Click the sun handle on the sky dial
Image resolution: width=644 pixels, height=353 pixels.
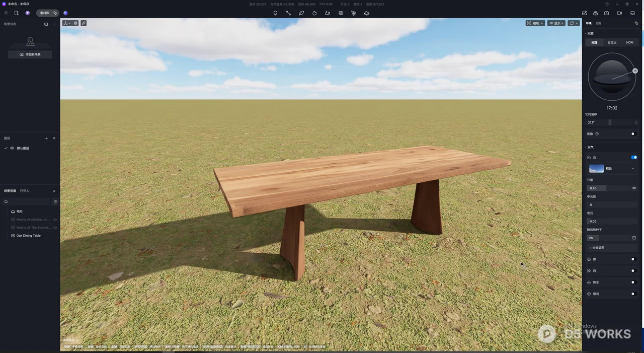pyautogui.click(x=635, y=71)
